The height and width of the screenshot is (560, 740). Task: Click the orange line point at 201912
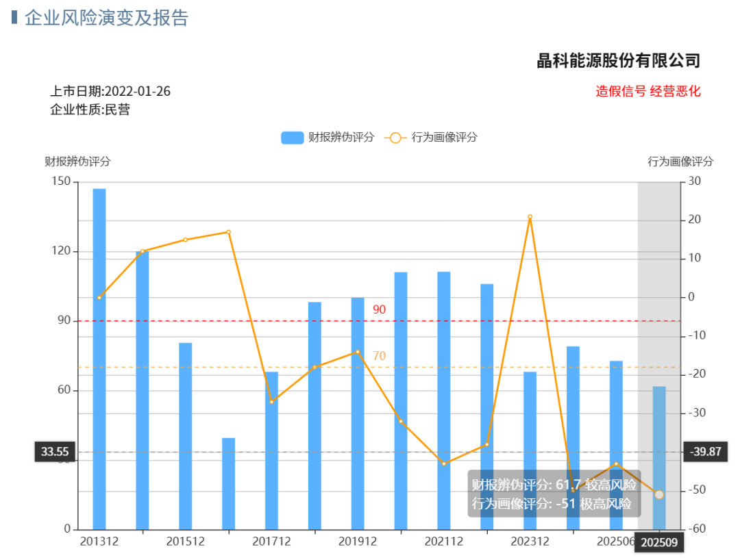coord(358,352)
